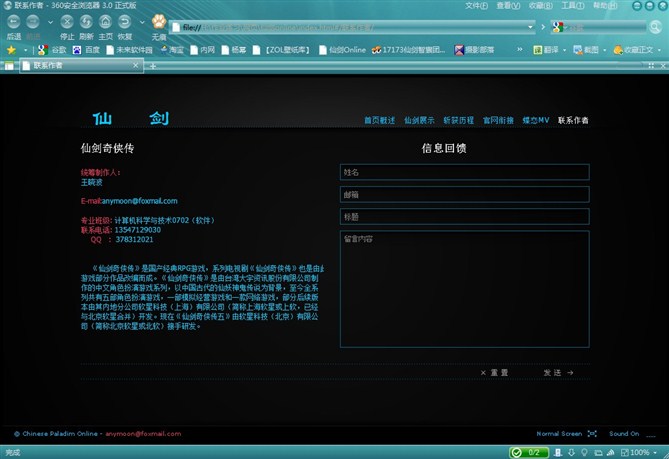The image size is (669, 459).
Task: Click the tab list icon left of tabs
Action: (9, 66)
